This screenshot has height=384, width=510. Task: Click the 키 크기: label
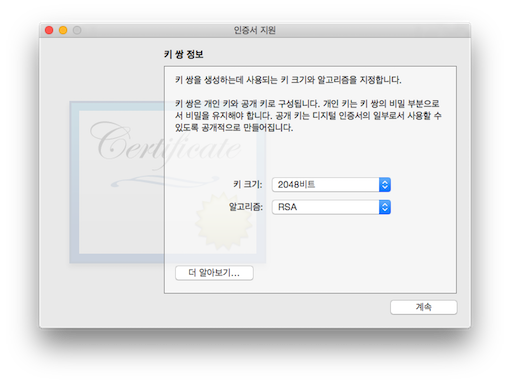(x=248, y=184)
